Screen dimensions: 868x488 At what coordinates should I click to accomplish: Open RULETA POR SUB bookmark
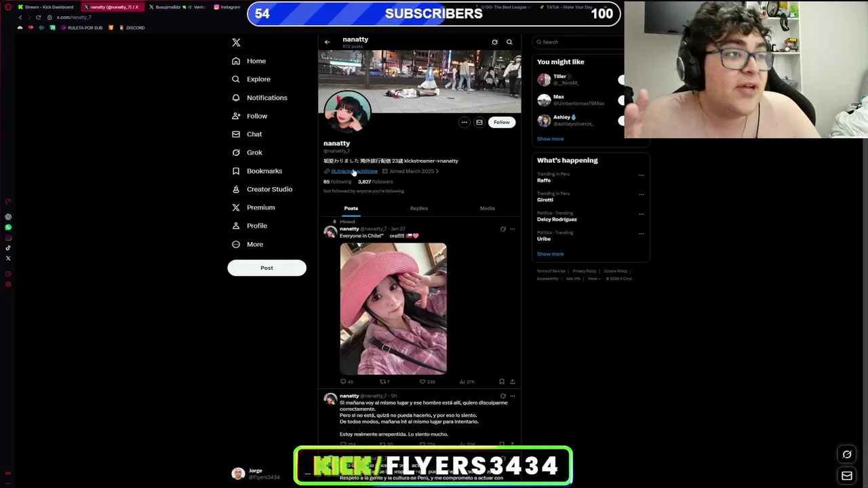click(x=82, y=28)
